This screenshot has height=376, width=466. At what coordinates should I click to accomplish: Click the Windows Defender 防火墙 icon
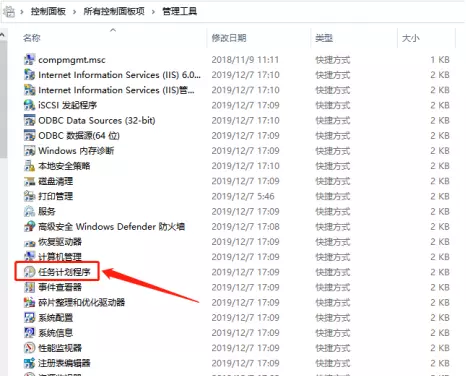(x=29, y=226)
